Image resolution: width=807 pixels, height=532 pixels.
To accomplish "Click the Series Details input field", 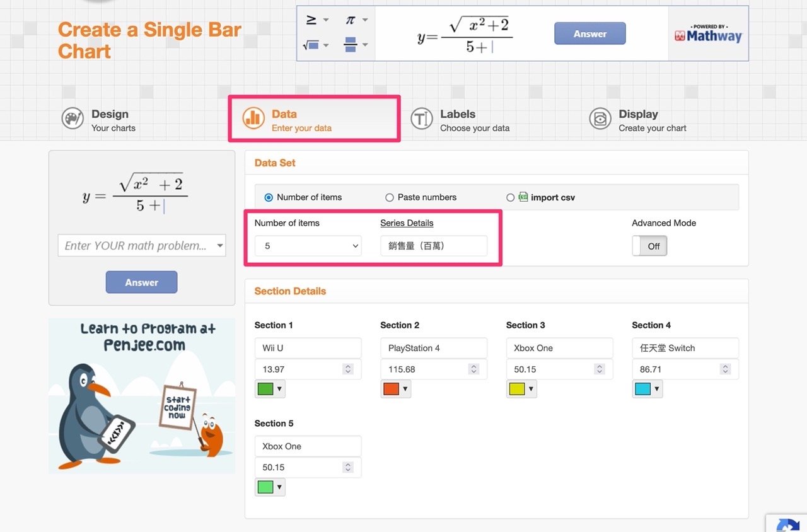I will click(434, 246).
